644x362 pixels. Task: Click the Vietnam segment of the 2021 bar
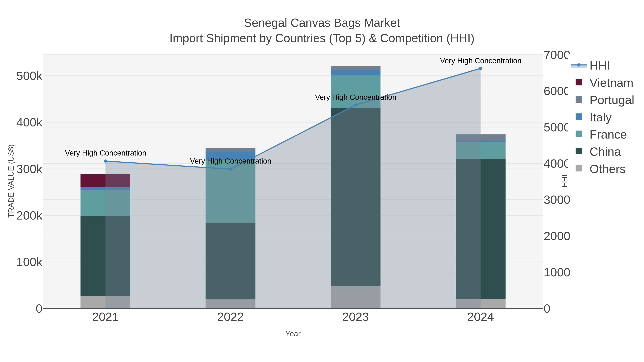pos(105,181)
